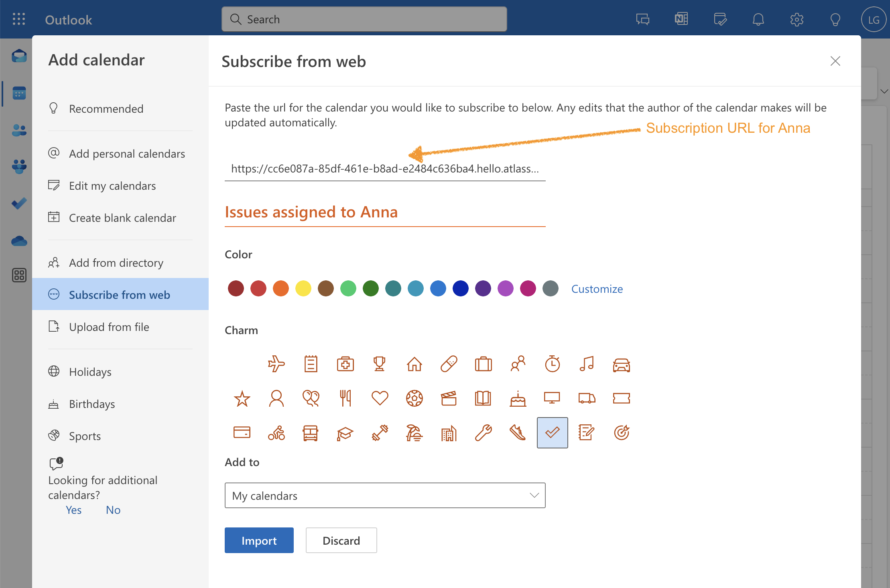Select the suitcase charm icon
The height and width of the screenshot is (588, 890).
[483, 364]
